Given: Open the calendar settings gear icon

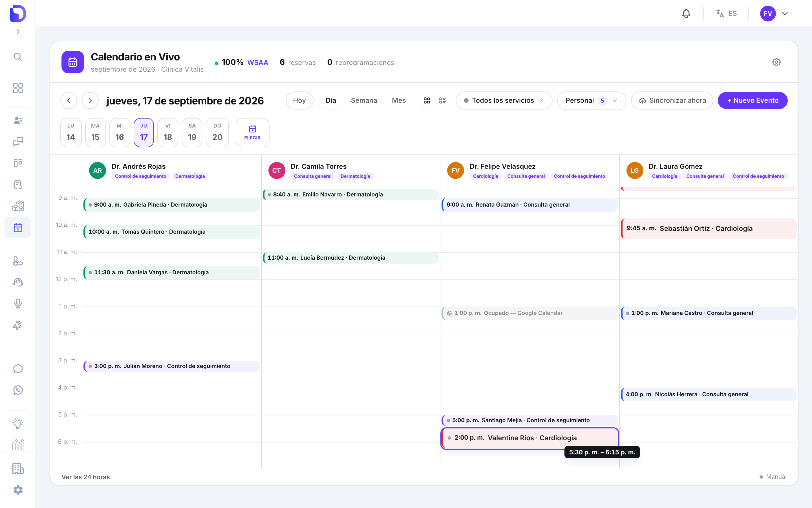Looking at the screenshot, I should pos(776,62).
